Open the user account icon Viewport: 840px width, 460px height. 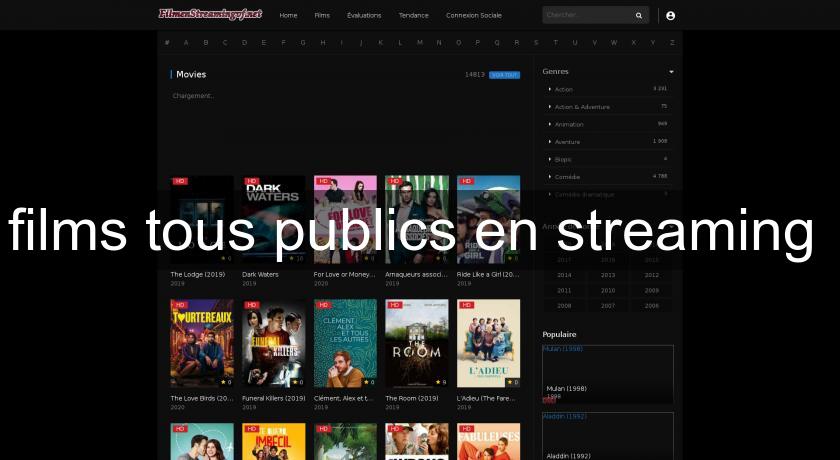coord(670,16)
